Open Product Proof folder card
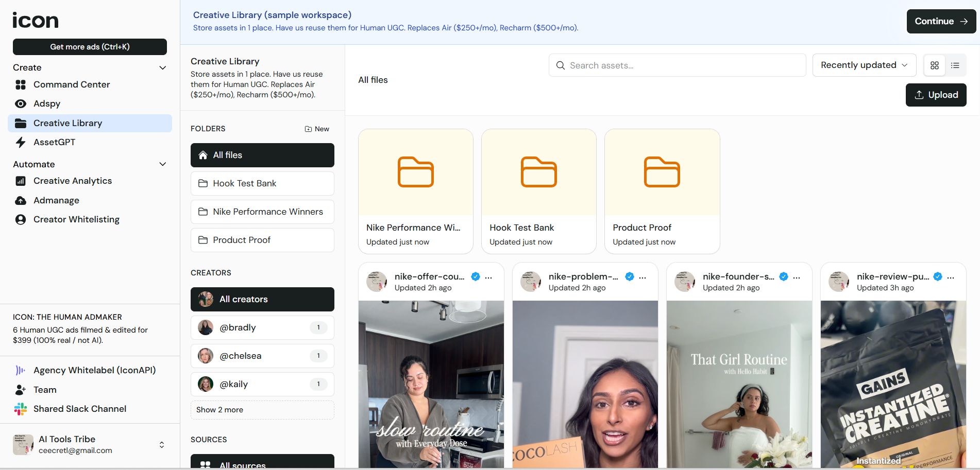Screen dimensions: 980x470 pyautogui.click(x=662, y=192)
